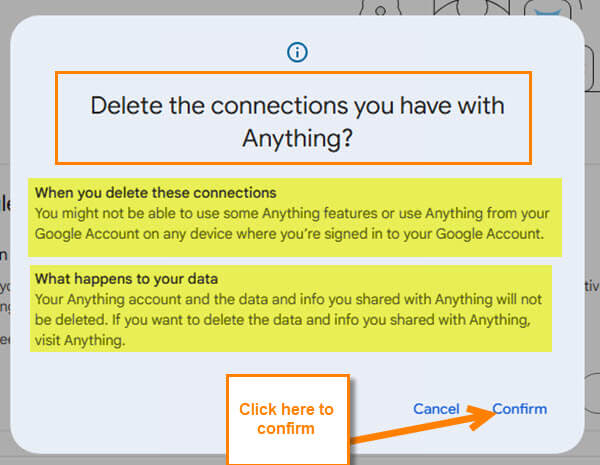
Task: Select the "Delete the connections you have with" title line
Action: coord(297,106)
